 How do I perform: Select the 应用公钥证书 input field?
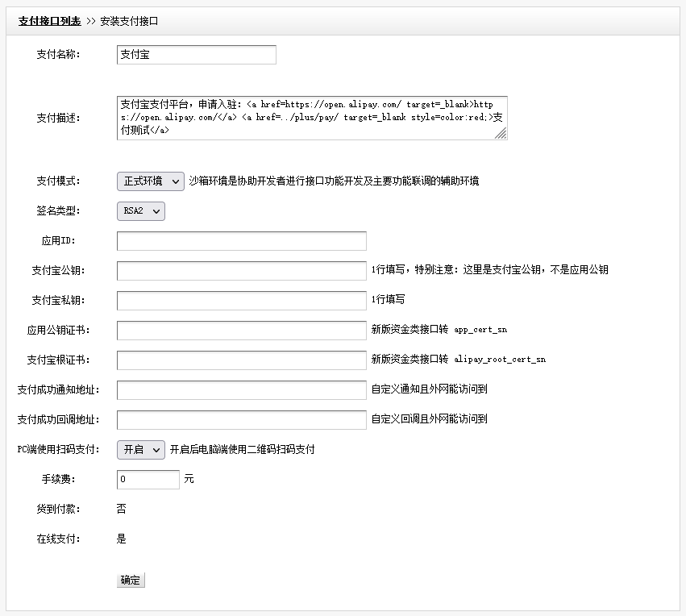pyautogui.click(x=241, y=331)
